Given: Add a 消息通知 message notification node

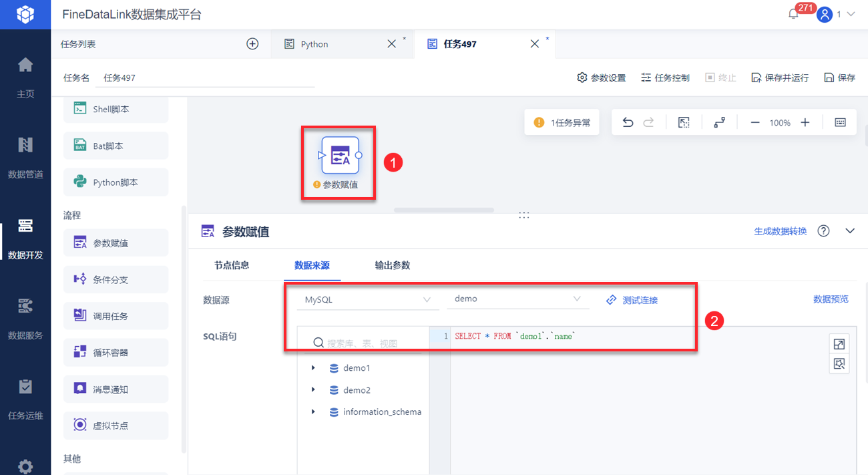Looking at the screenshot, I should coord(116,389).
